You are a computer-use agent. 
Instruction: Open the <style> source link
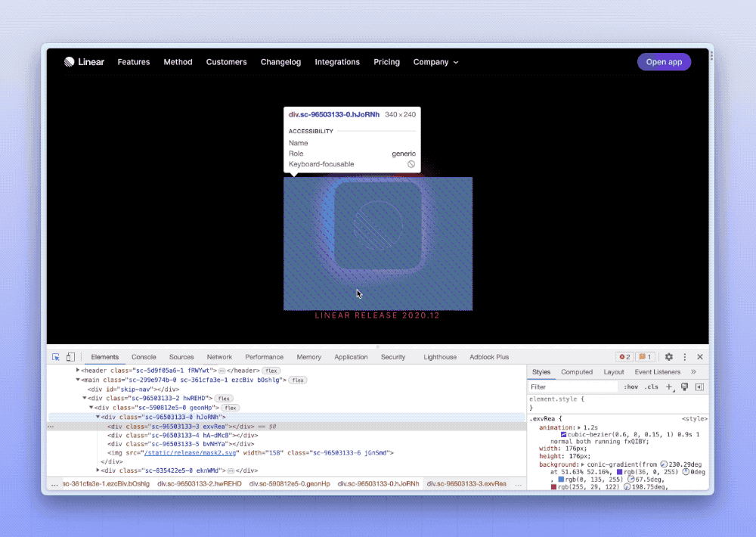pyautogui.click(x=694, y=419)
